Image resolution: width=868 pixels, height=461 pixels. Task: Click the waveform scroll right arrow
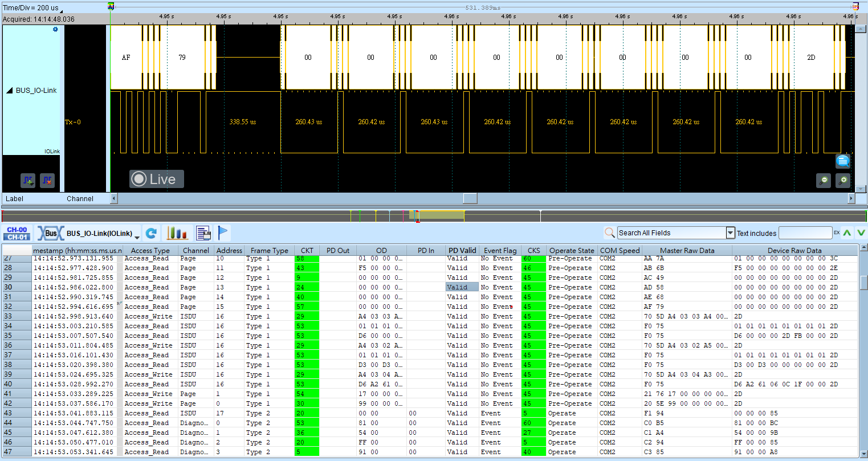point(851,198)
